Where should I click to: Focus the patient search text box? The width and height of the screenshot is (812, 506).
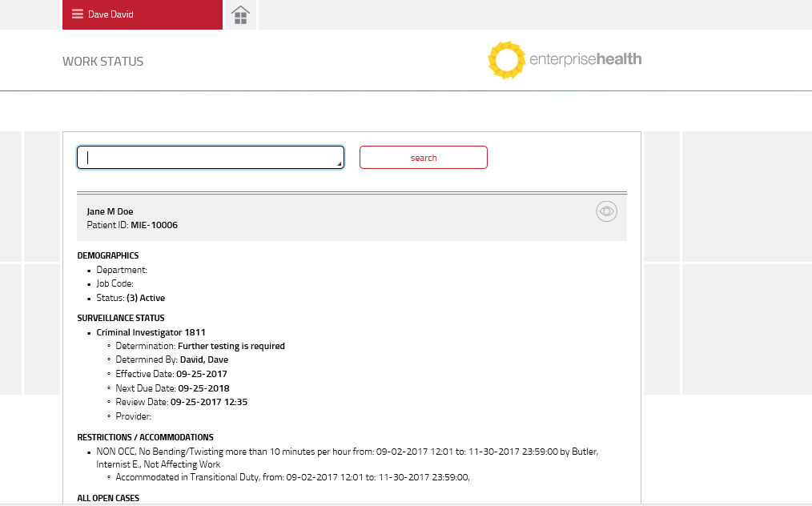point(210,158)
